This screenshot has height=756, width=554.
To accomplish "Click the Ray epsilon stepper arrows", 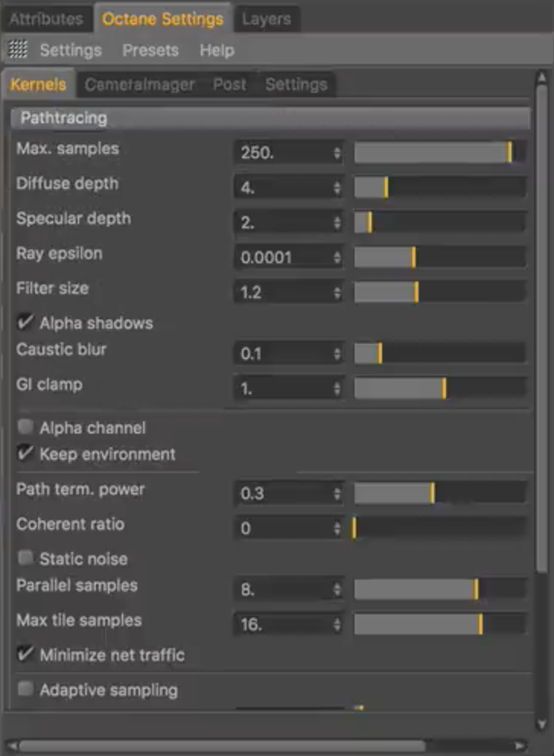I will 336,258.
